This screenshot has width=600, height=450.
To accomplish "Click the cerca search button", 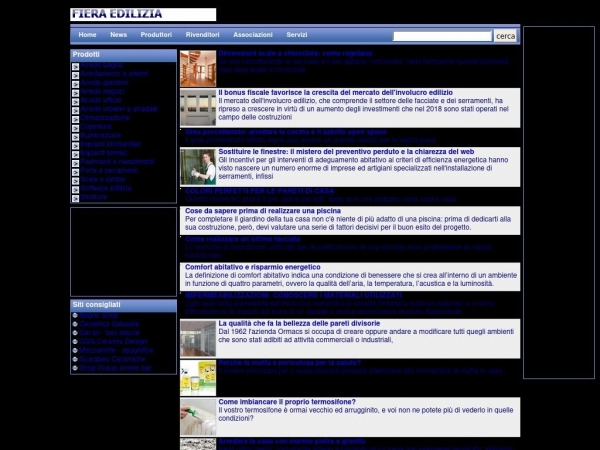I will coord(505,36).
